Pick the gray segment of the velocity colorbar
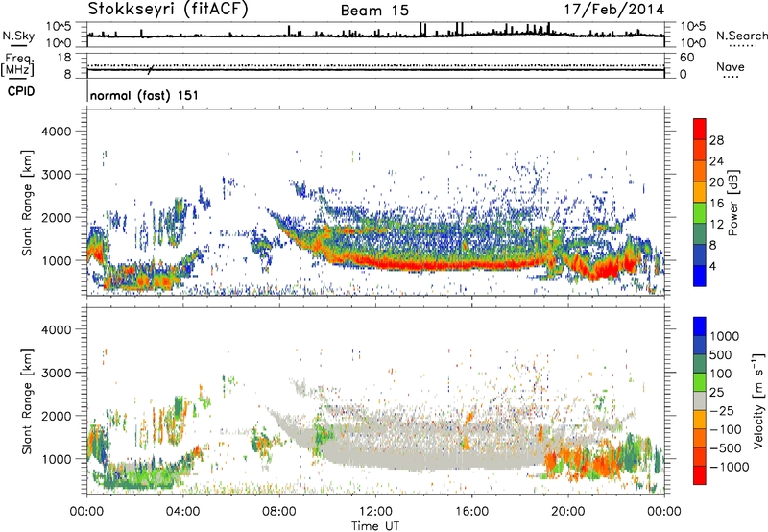This screenshot has height=532, width=768. tap(700, 400)
